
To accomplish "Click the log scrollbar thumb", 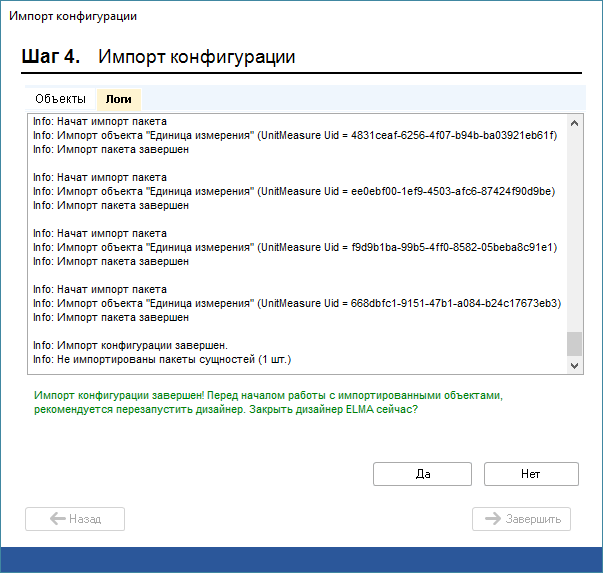I will click(x=575, y=344).
